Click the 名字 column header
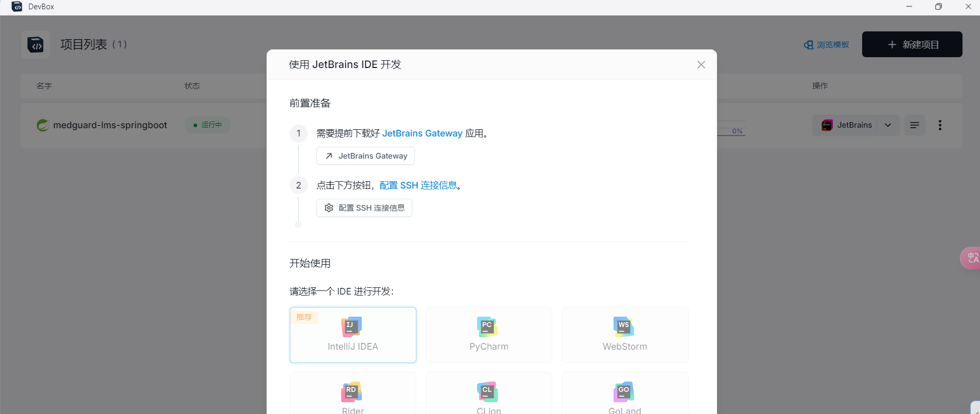Viewport: 980px width, 414px height. (44, 86)
